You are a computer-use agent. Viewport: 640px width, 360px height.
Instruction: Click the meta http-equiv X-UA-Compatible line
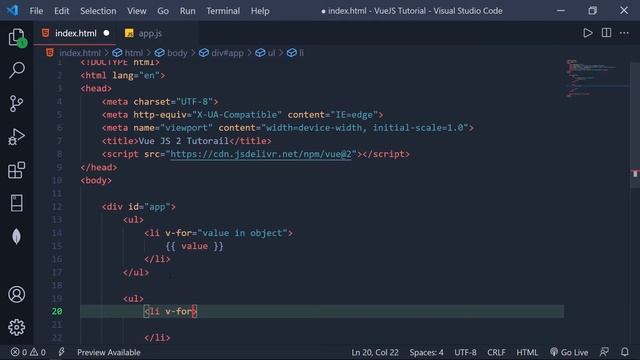242,115
